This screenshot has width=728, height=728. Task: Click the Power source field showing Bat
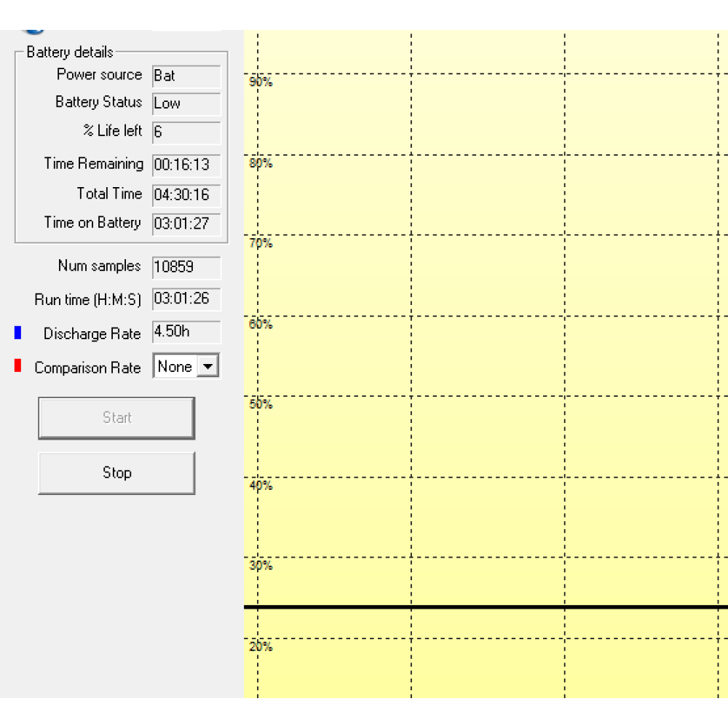[x=186, y=76]
